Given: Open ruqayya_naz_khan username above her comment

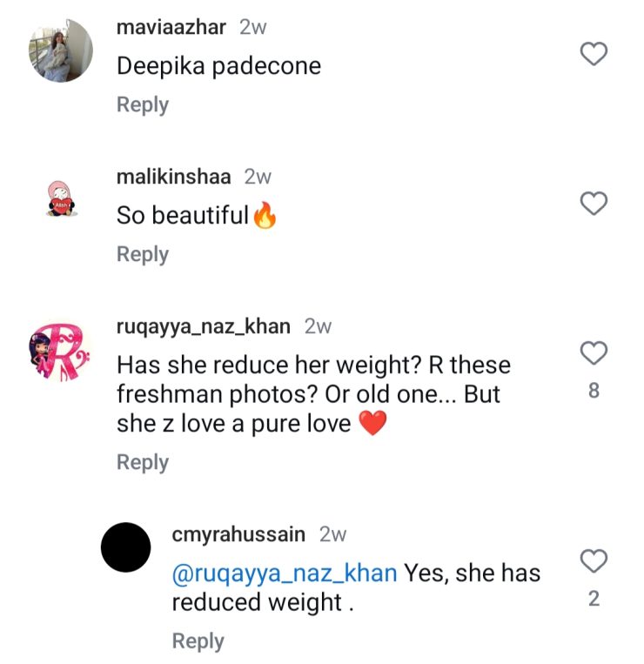Looking at the screenshot, I should [204, 326].
